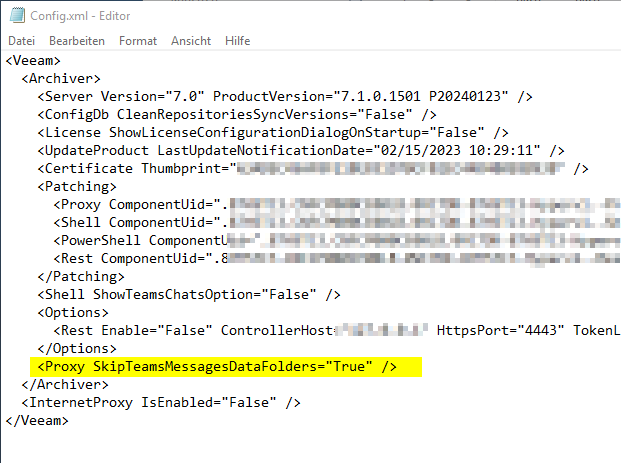Open the Ansicht menu

pos(191,41)
